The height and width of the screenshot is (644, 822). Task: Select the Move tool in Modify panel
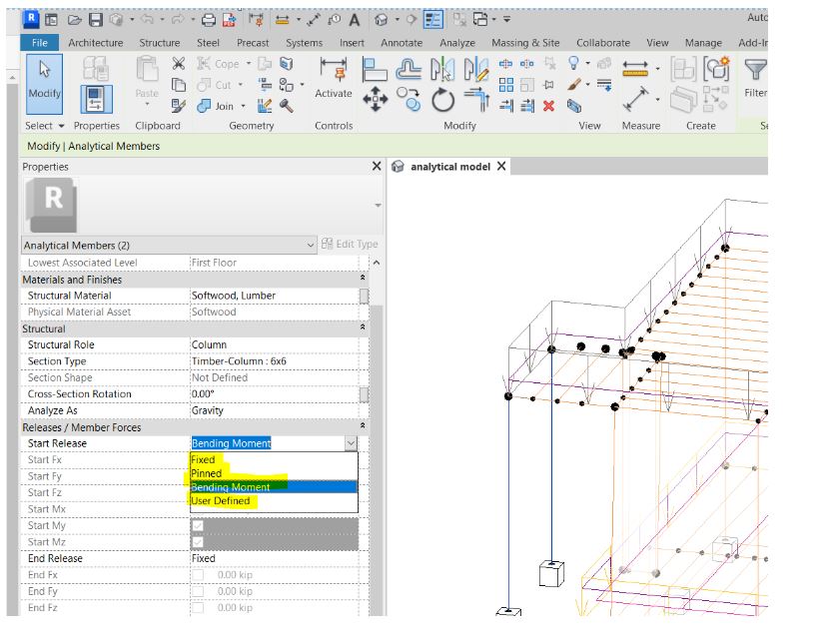pos(376,98)
